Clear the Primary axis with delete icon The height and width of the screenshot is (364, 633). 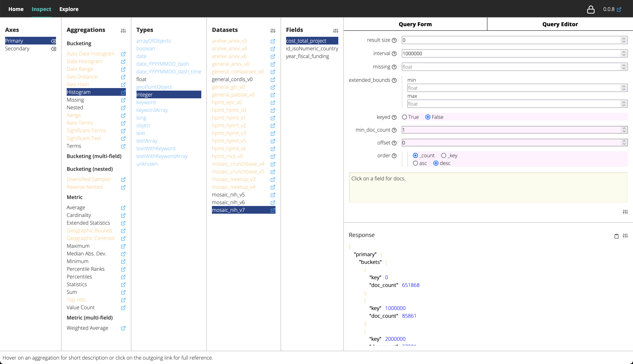coord(53,41)
